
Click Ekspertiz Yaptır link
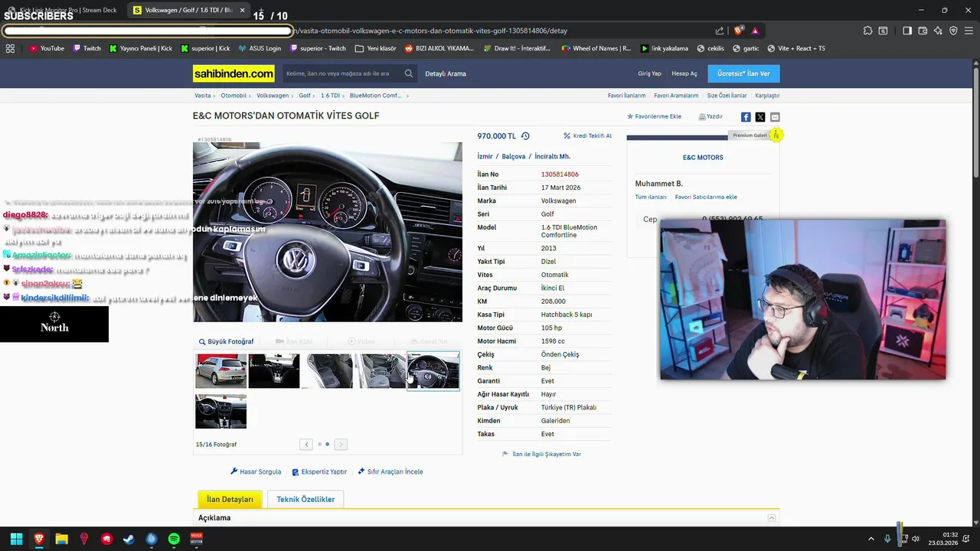pyautogui.click(x=319, y=471)
